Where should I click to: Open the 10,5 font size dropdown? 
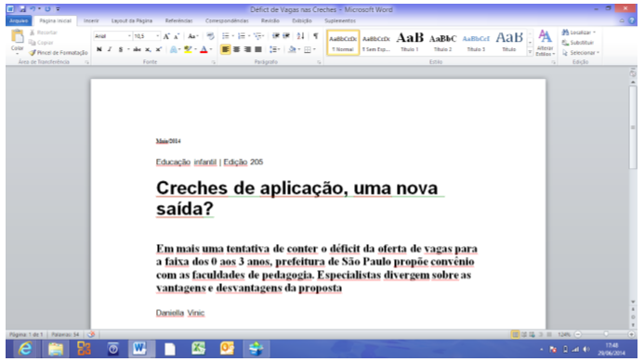coord(157,36)
